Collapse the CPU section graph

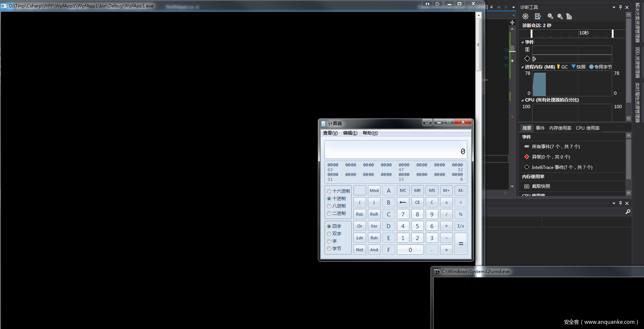[522, 100]
